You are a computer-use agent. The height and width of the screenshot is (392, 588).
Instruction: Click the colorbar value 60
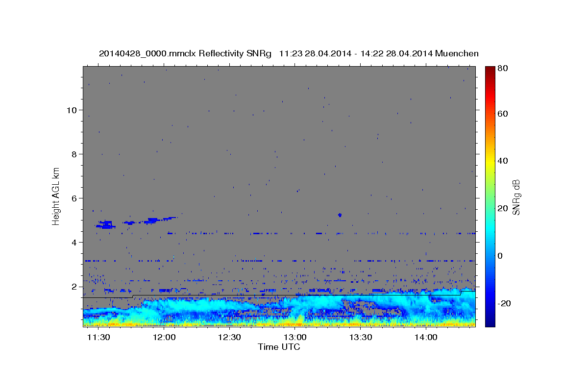(x=502, y=114)
